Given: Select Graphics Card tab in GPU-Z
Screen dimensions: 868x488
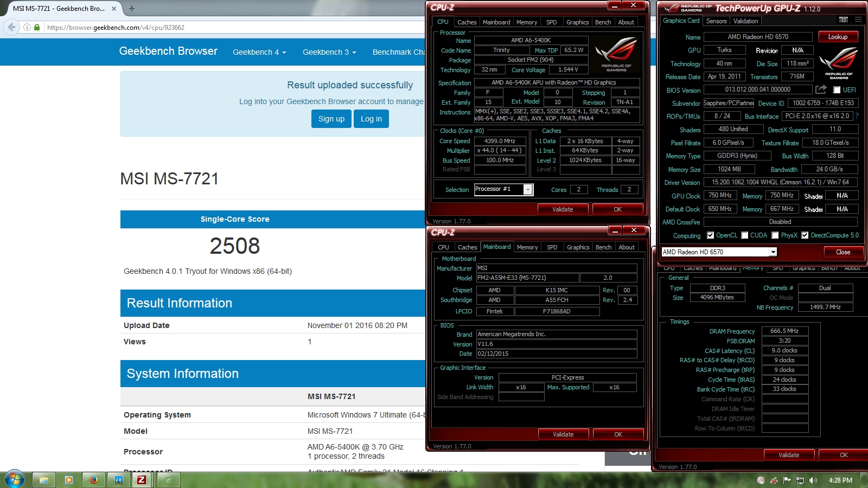Looking at the screenshot, I should (x=681, y=21).
